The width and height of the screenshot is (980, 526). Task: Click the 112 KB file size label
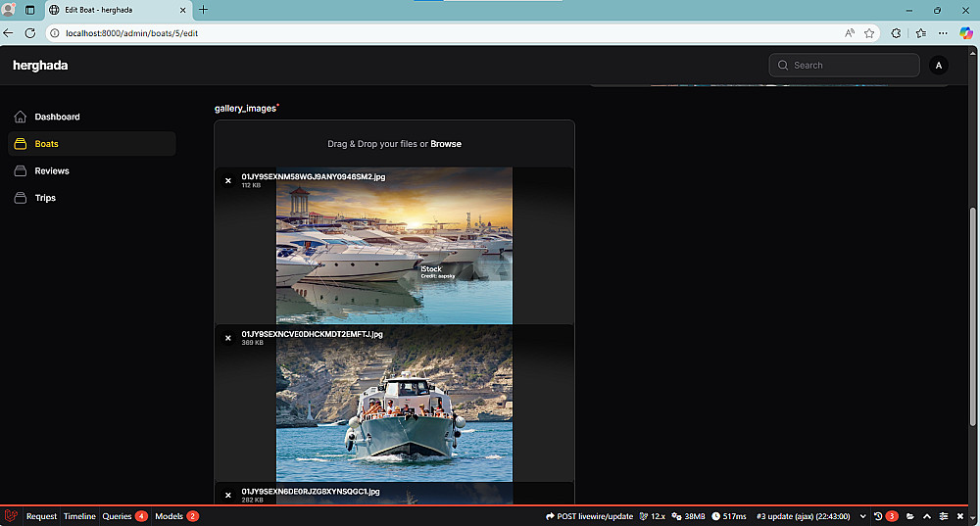point(251,185)
